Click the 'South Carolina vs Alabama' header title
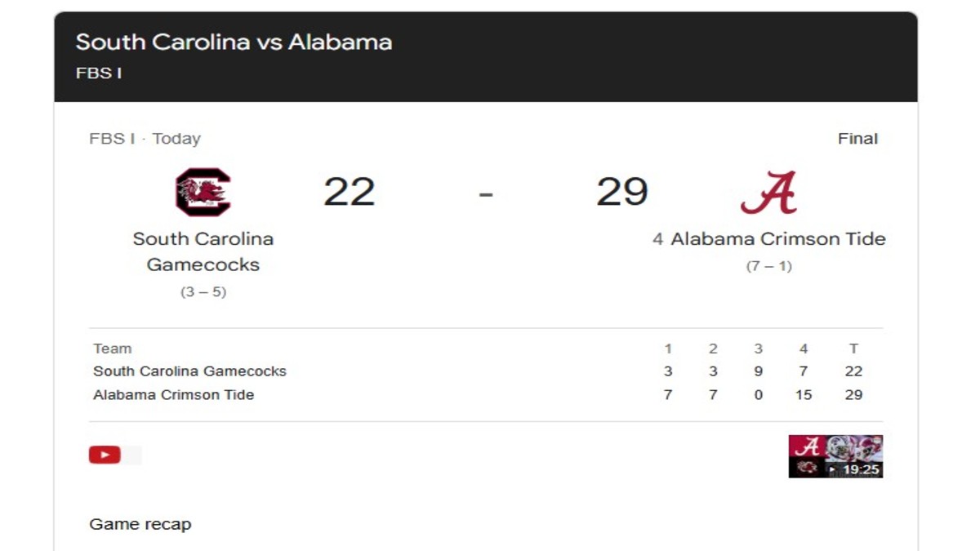The width and height of the screenshot is (980, 551). point(234,42)
